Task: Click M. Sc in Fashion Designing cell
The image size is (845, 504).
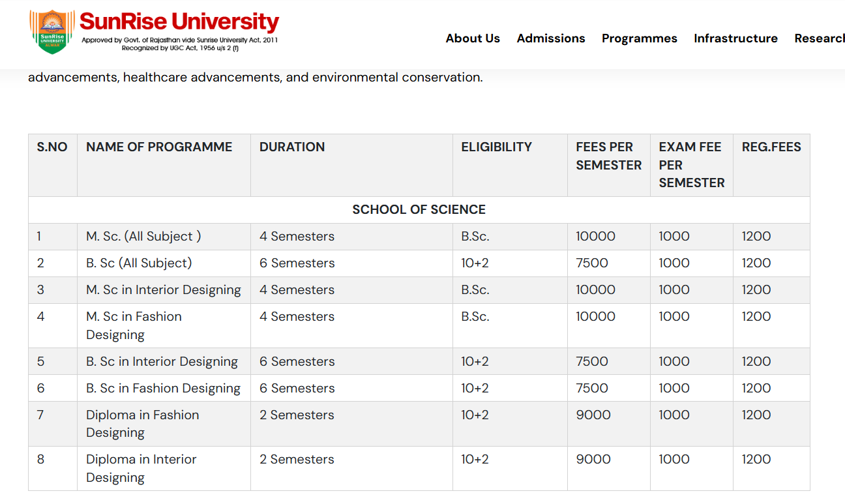Action: pos(134,325)
